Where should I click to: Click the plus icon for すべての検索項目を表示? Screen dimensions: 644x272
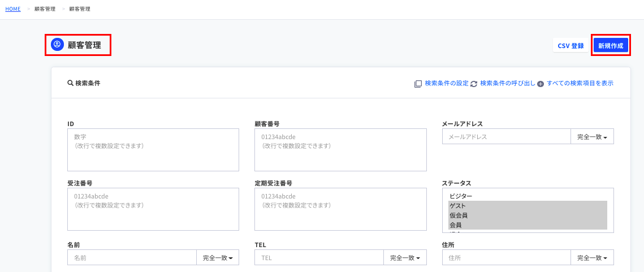tap(541, 84)
